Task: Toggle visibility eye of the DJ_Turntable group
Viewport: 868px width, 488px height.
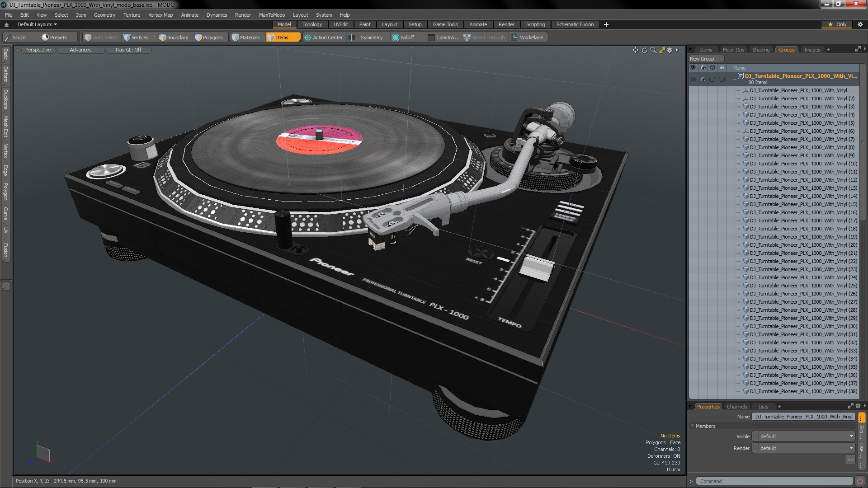Action: [693, 79]
